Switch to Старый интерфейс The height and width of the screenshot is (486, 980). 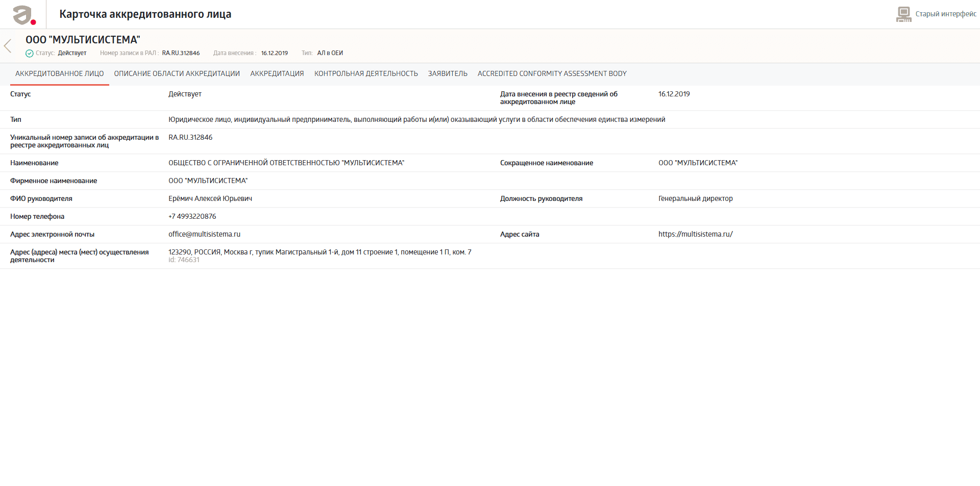click(945, 14)
